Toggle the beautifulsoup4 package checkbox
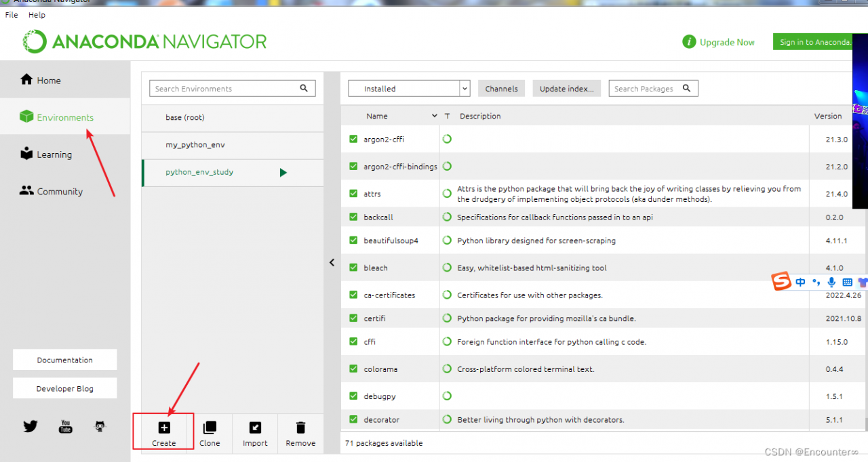 tap(353, 240)
